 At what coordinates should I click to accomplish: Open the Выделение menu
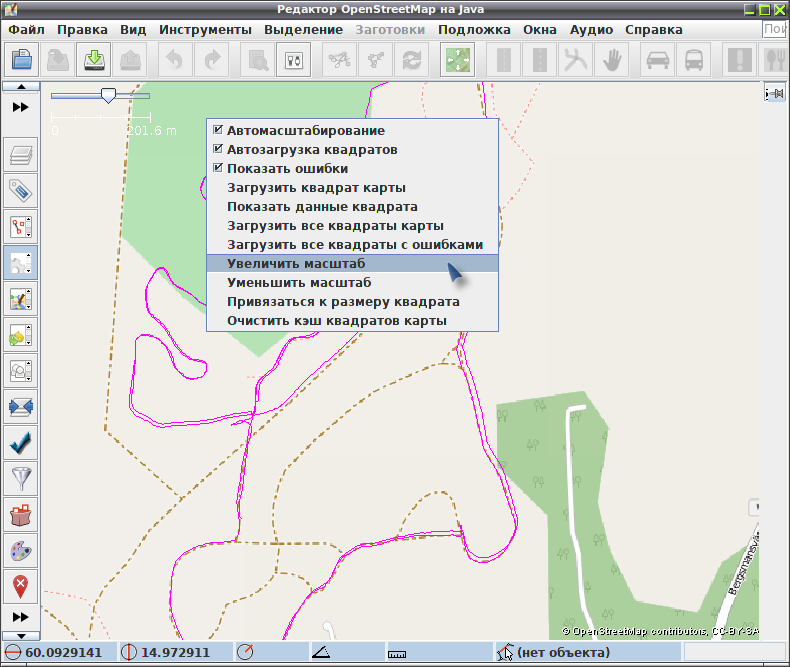coord(303,30)
